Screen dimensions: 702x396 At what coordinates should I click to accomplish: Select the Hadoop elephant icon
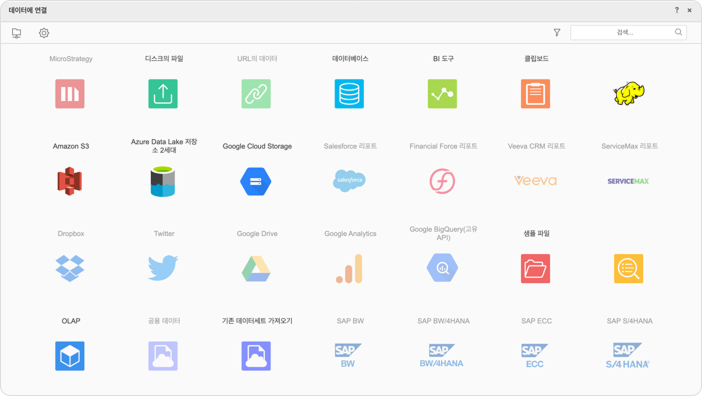(x=629, y=93)
